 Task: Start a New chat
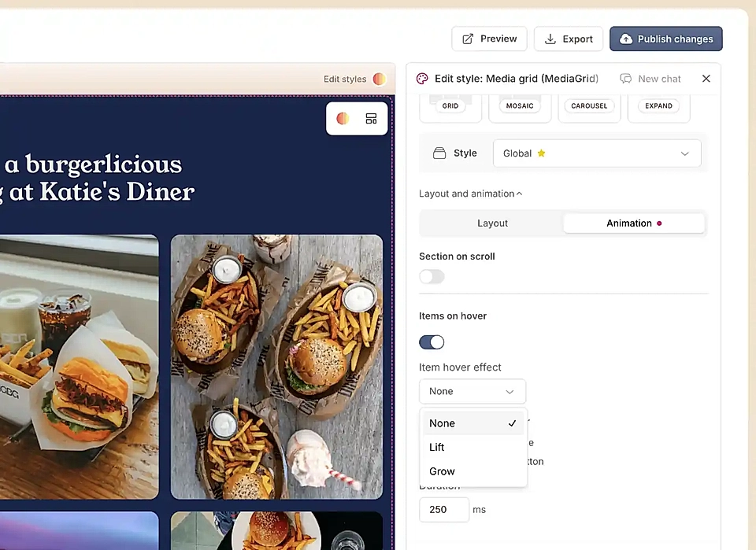(x=650, y=79)
